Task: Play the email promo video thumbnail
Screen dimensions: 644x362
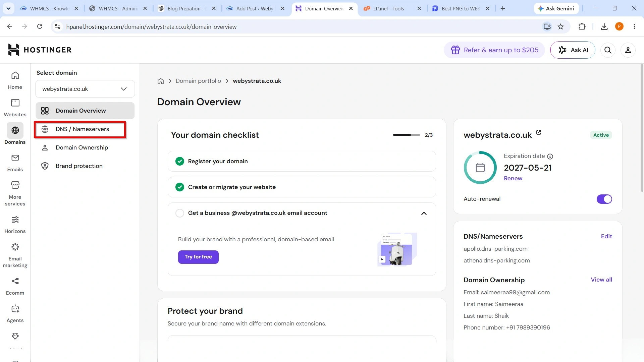Action: click(x=397, y=250)
